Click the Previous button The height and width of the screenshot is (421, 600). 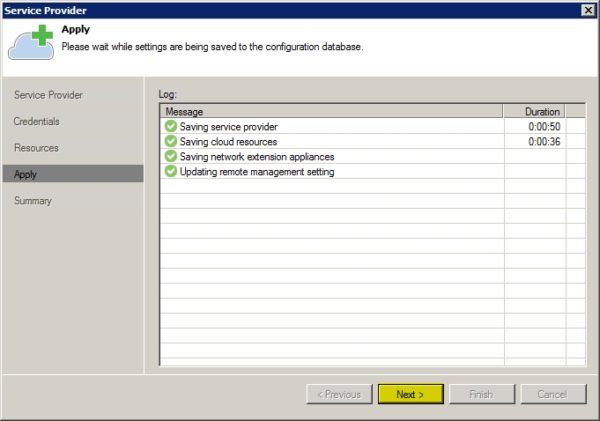339,394
